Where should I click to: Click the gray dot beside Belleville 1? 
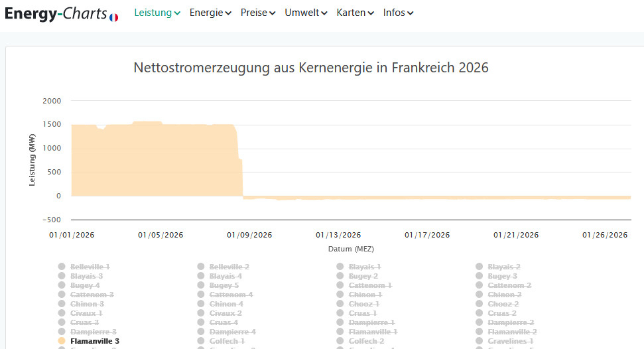point(62,267)
